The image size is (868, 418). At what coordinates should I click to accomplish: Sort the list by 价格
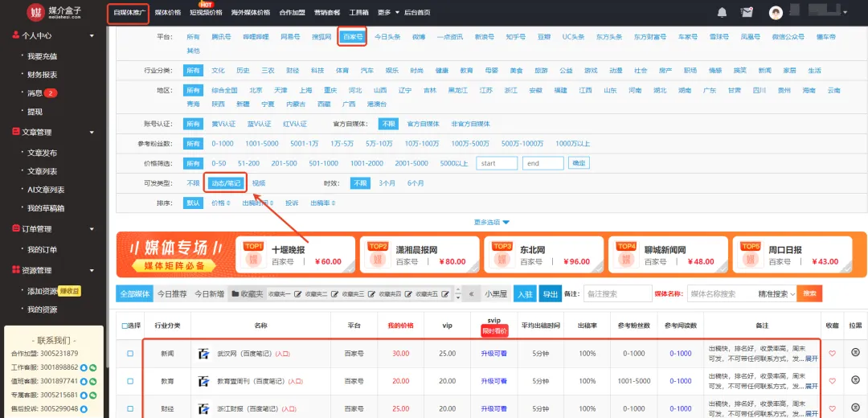click(x=221, y=203)
